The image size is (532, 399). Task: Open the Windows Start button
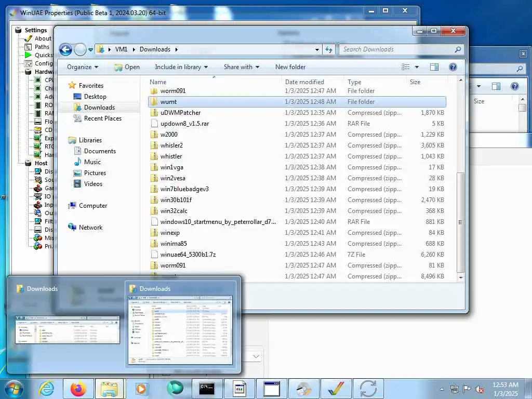[14, 389]
